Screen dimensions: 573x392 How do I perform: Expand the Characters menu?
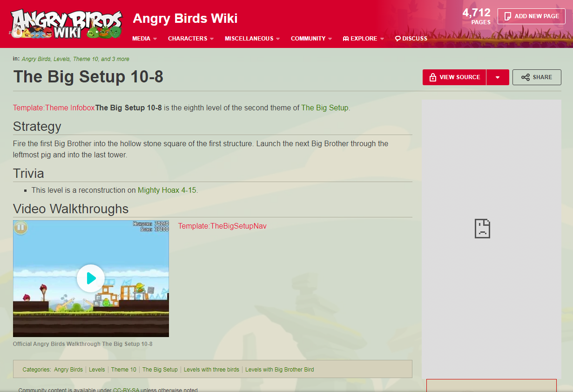191,39
